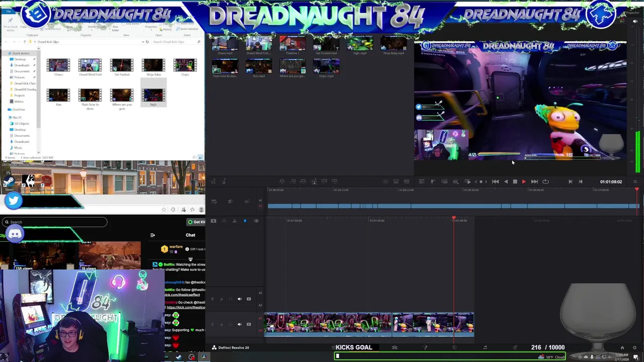Disable video on timeline track 2

click(x=249, y=299)
